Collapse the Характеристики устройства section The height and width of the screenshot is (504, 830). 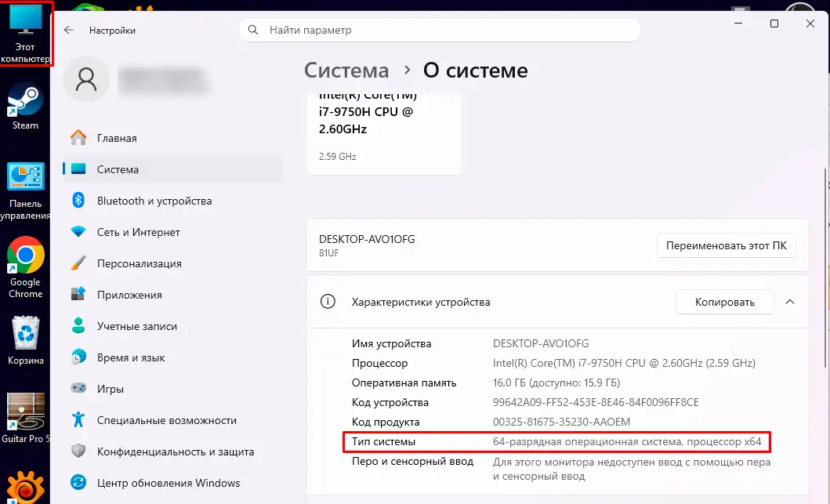coord(790,302)
